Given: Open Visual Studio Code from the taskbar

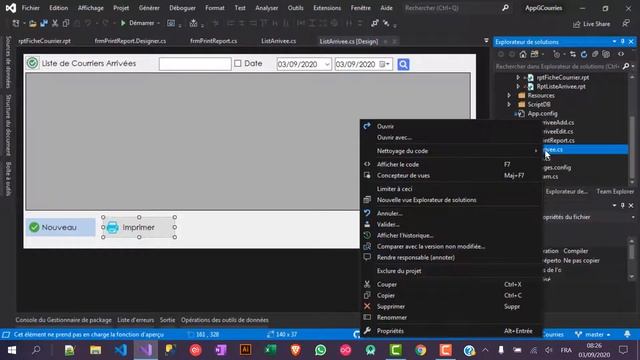Looking at the screenshot, I should click(x=120, y=350).
